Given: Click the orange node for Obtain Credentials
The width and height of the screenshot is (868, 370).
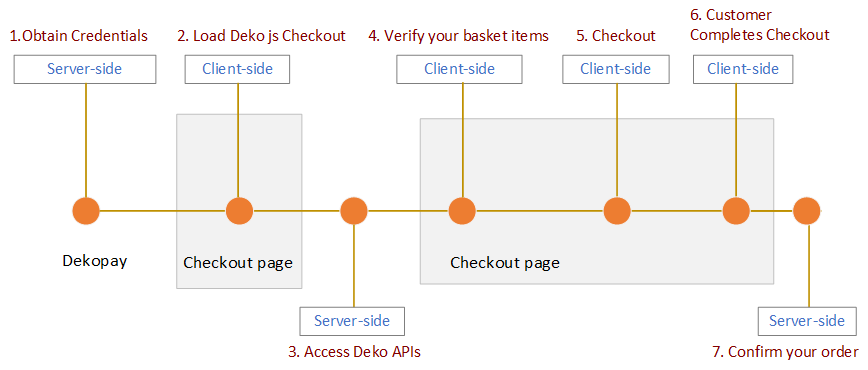Looking at the screenshot, I should click(x=86, y=210).
